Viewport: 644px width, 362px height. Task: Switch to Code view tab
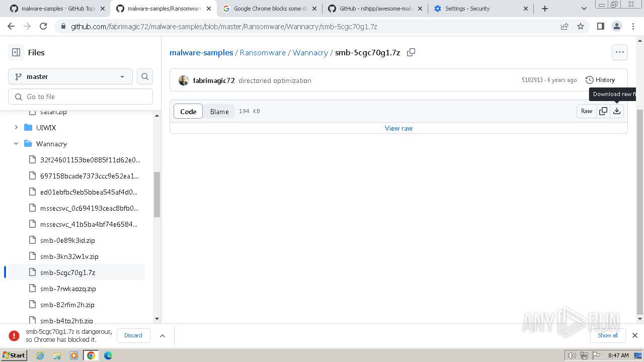pyautogui.click(x=188, y=112)
